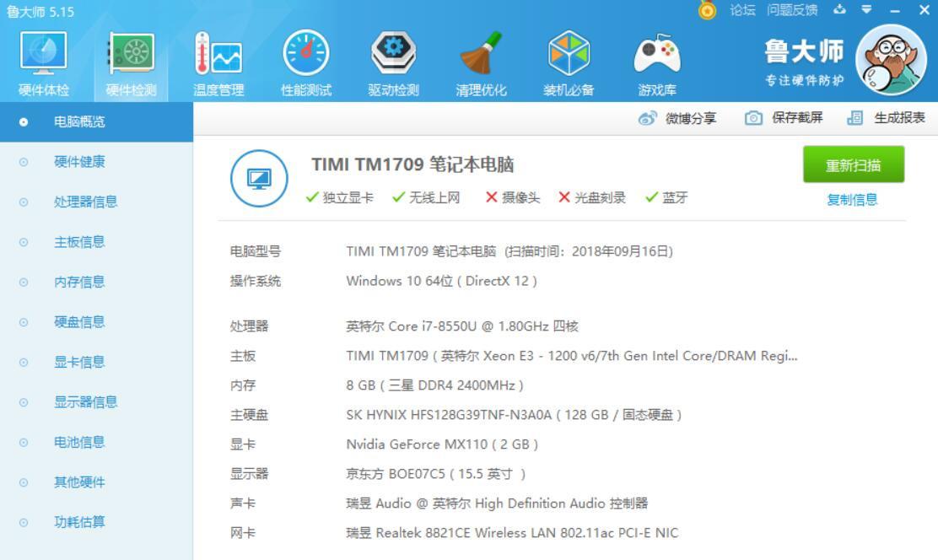
Task: Click the 复制信息 copy info link
Action: [852, 200]
